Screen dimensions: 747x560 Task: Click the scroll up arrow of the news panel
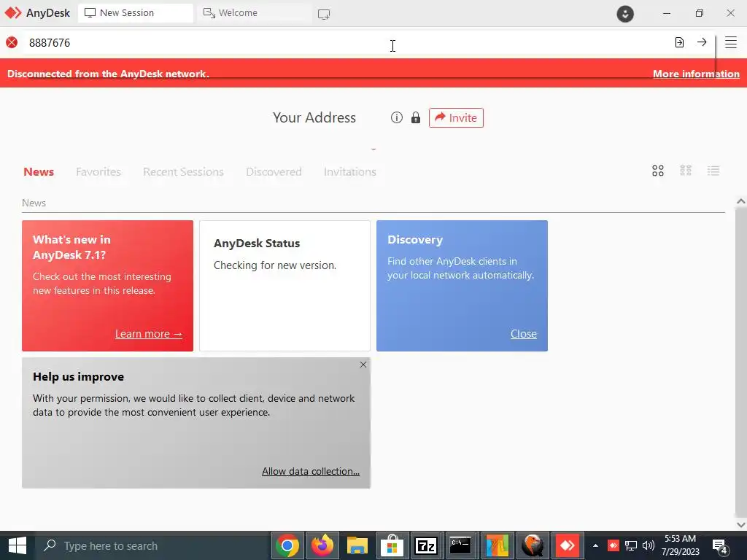(x=741, y=201)
